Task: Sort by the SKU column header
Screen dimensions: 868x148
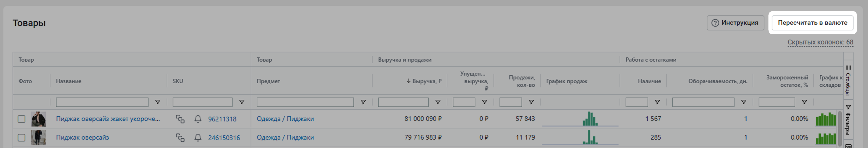Action: tap(178, 81)
